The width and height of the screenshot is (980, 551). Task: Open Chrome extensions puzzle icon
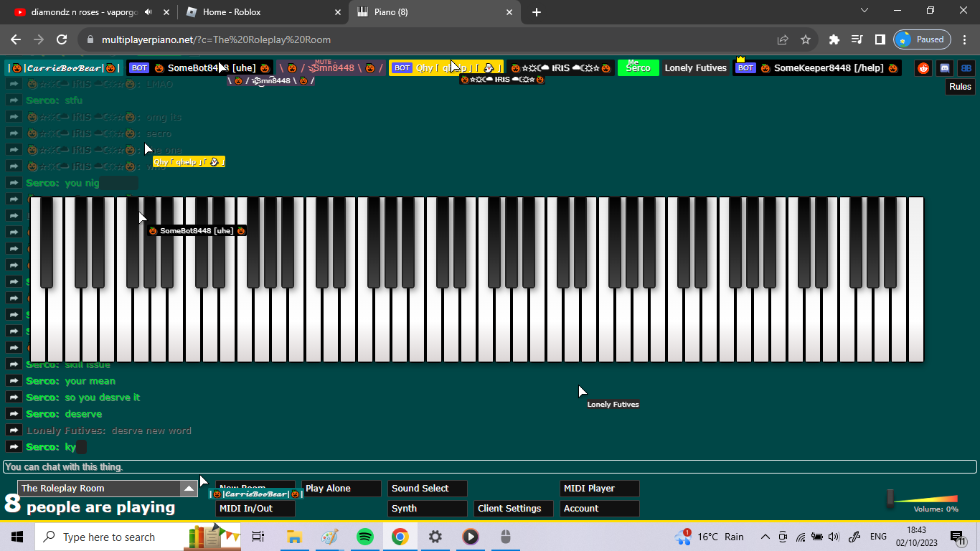834,39
